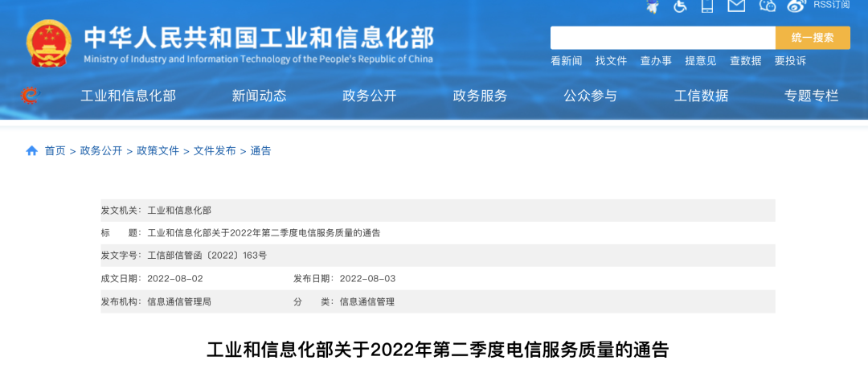Select the 看新闻 quick link
868x385 pixels.
click(x=567, y=61)
